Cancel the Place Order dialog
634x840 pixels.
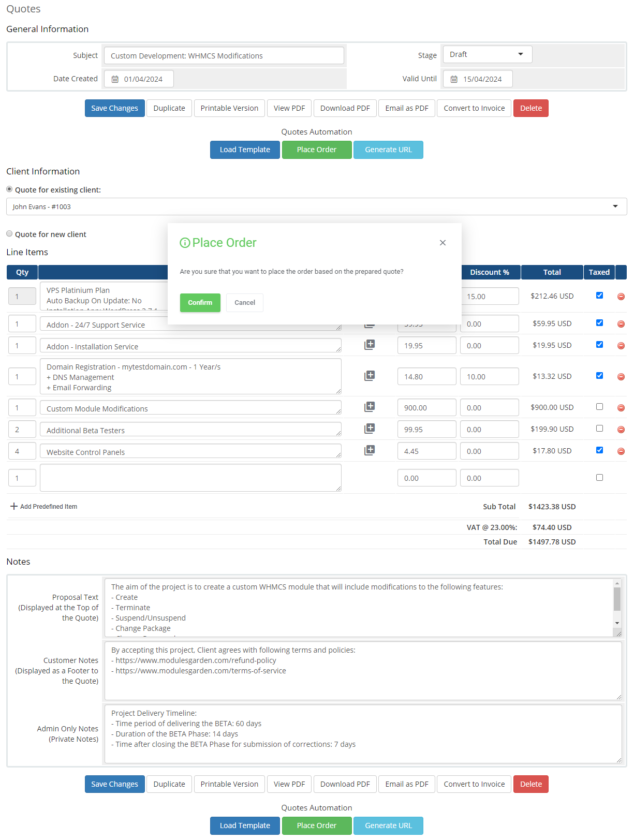pyautogui.click(x=245, y=303)
